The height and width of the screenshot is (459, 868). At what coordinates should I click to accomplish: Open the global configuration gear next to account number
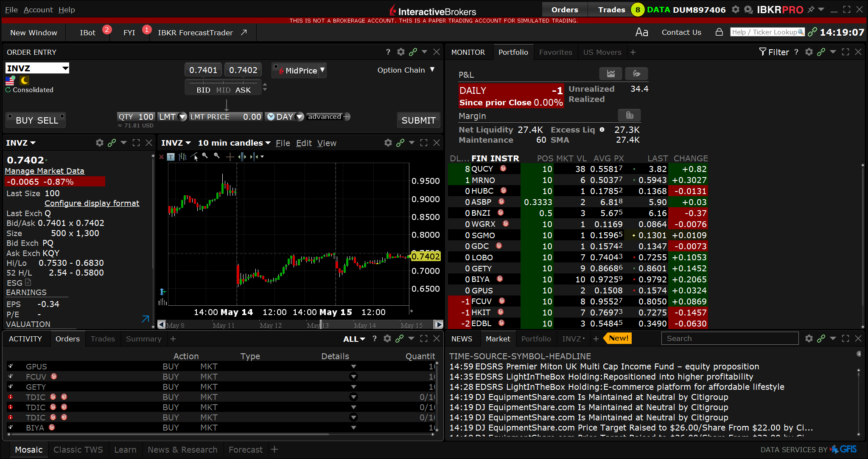click(x=736, y=9)
